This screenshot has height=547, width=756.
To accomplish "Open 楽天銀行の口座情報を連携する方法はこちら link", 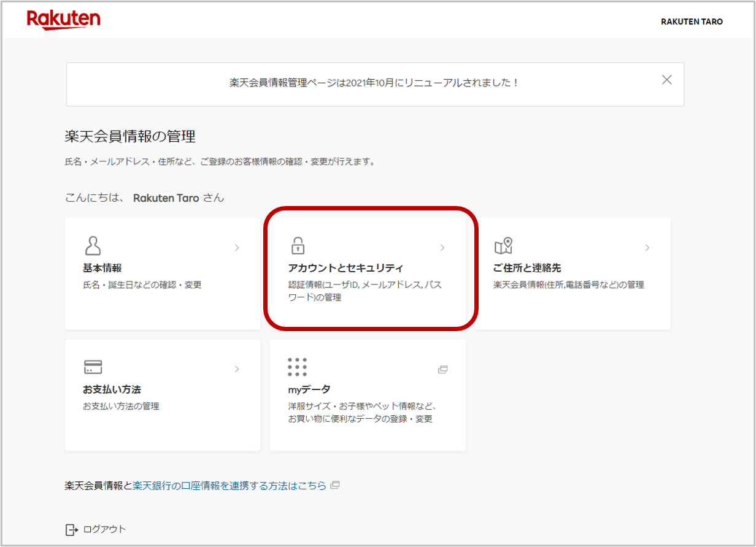I will pyautogui.click(x=229, y=486).
